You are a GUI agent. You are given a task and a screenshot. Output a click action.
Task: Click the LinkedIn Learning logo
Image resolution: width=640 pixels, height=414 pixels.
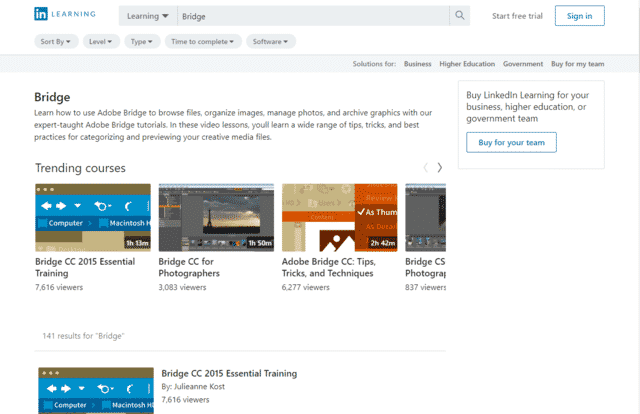pyautogui.click(x=64, y=14)
